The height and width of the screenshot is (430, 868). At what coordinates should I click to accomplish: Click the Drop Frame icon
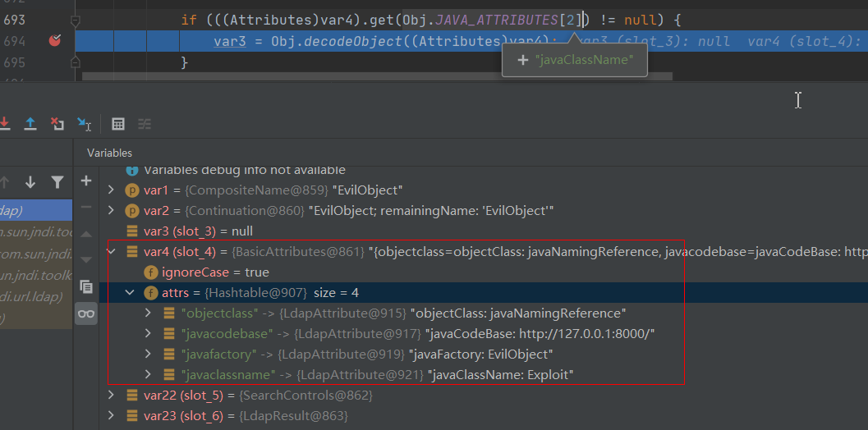tap(57, 124)
